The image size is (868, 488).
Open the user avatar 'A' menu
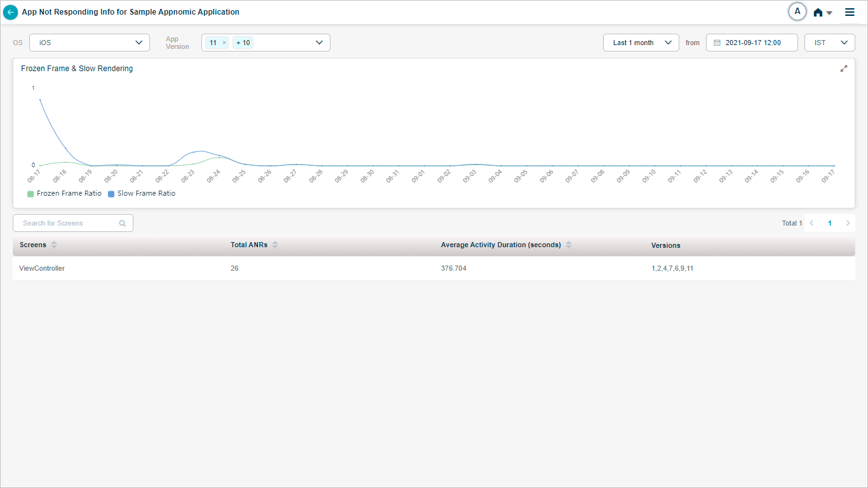(x=797, y=11)
